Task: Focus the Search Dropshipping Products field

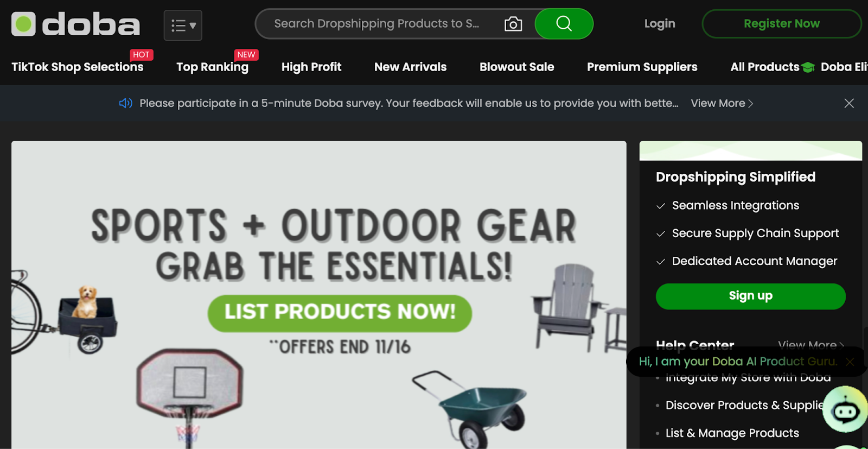Action: coord(376,24)
